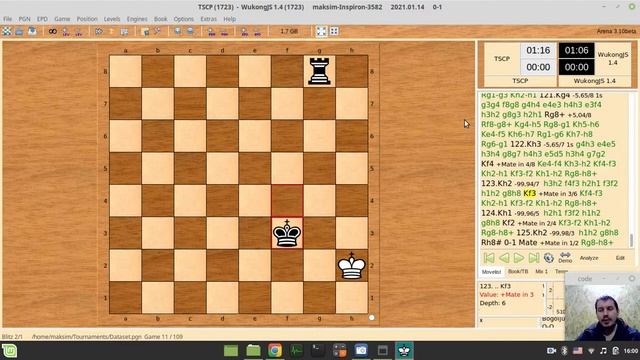The image size is (640, 360).
Task: Click the Edit button
Action: click(x=620, y=258)
